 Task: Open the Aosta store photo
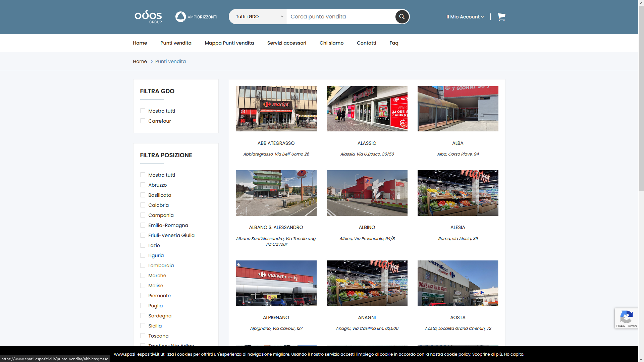458,283
